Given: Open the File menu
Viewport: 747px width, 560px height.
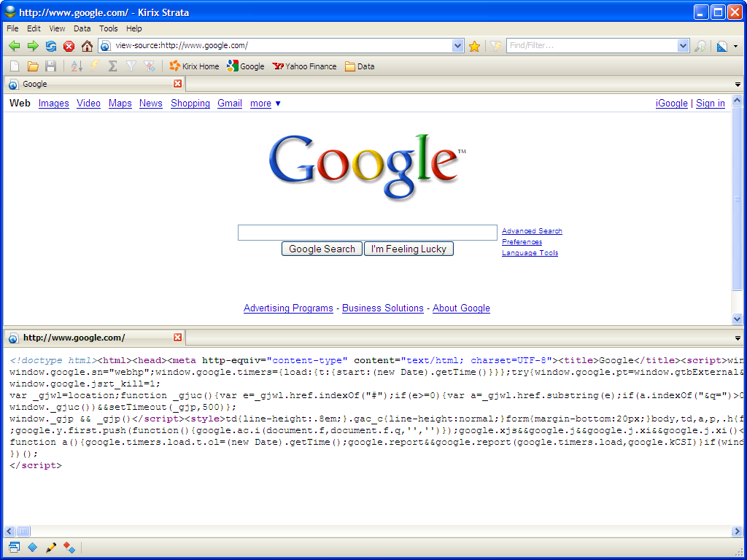Looking at the screenshot, I should pyautogui.click(x=12, y=28).
